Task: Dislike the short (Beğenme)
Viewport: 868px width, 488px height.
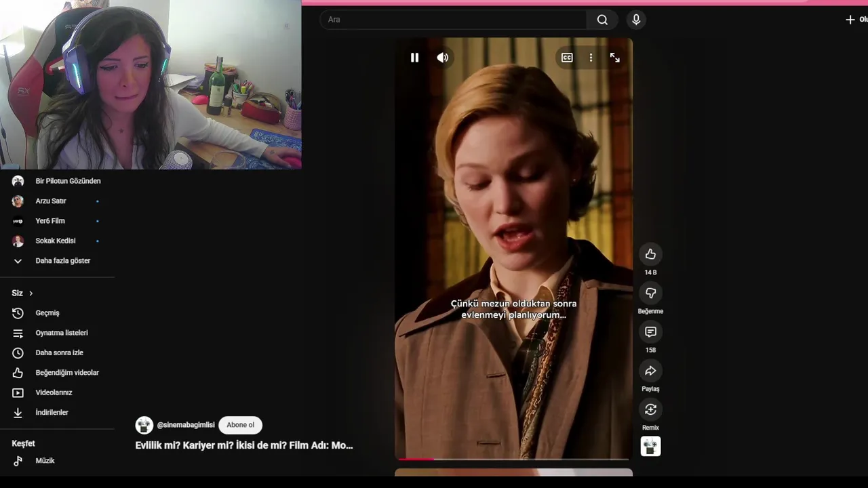Action: click(650, 293)
